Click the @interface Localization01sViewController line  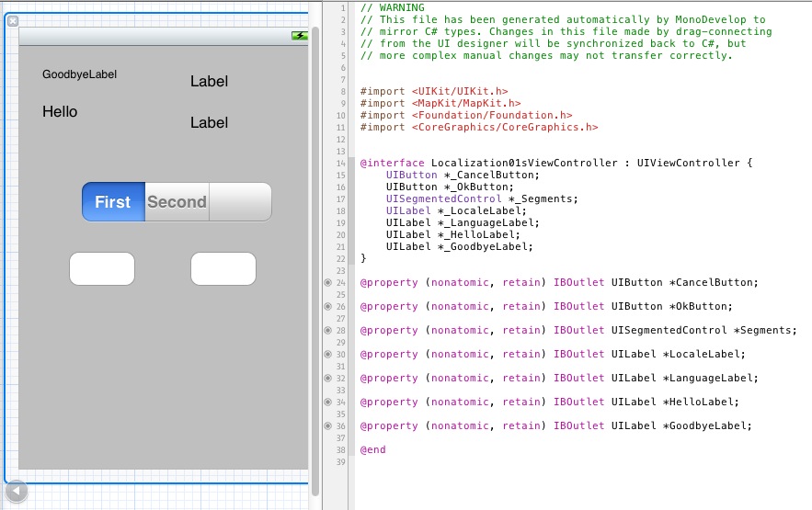click(x=556, y=163)
